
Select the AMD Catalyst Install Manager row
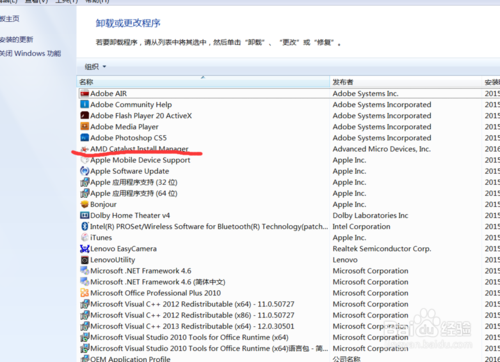coord(289,149)
